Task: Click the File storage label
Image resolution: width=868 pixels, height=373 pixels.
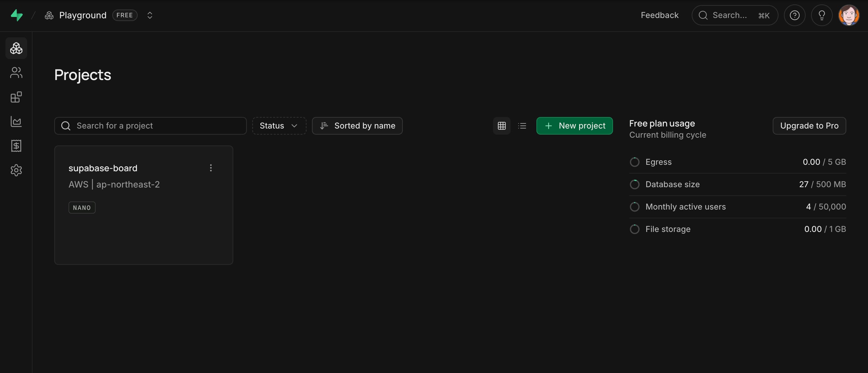Action: pyautogui.click(x=668, y=229)
